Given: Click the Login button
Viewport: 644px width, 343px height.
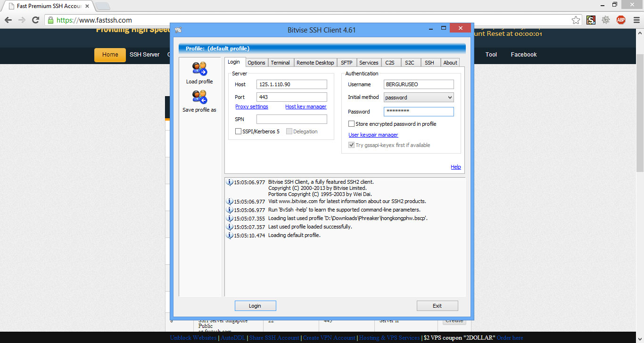Looking at the screenshot, I should pos(255,306).
